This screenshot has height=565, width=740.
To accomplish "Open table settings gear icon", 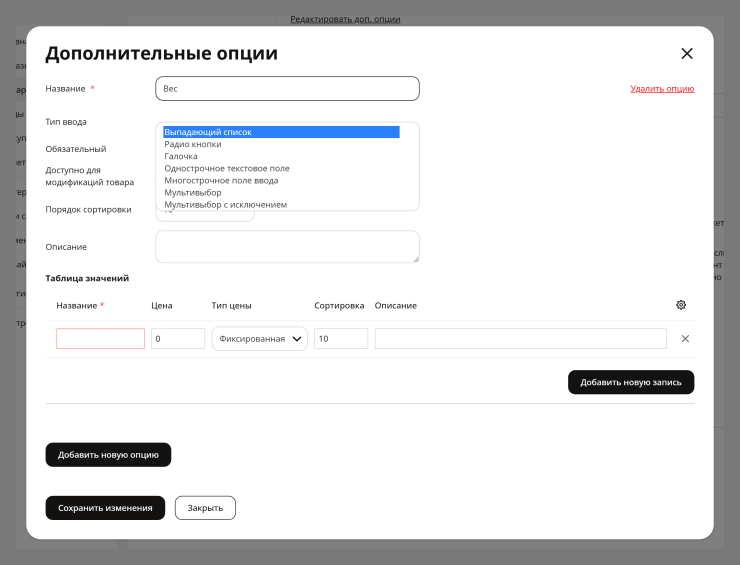I will (681, 305).
